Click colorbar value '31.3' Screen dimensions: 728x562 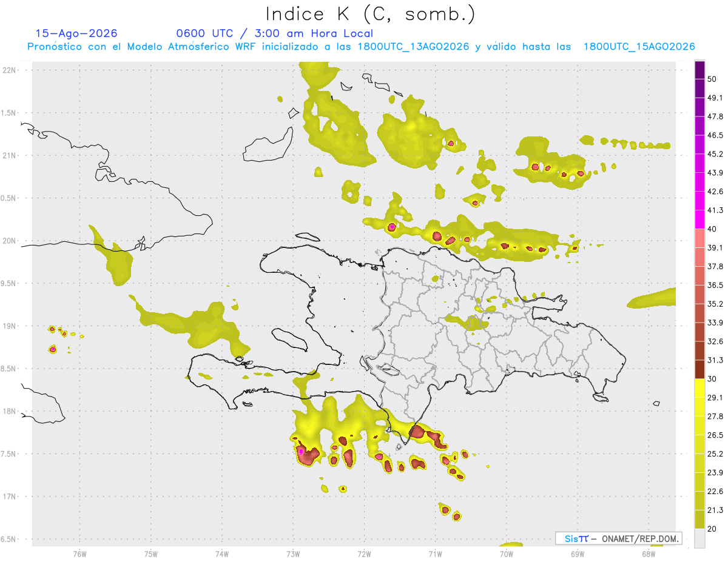point(715,360)
